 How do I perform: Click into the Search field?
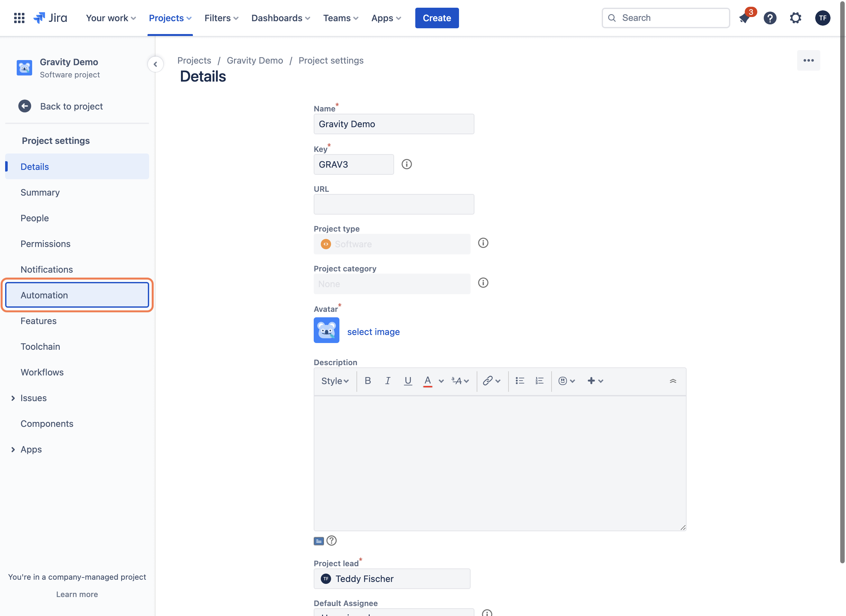coord(665,18)
